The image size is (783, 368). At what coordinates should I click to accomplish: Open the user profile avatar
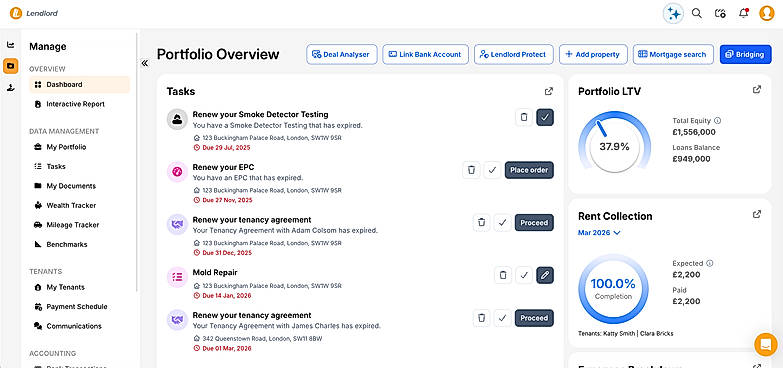tap(767, 13)
